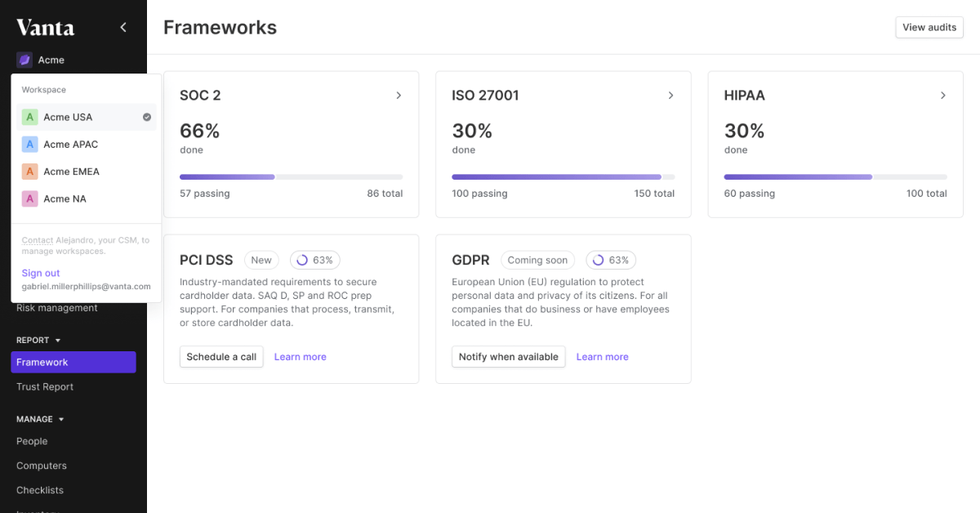Open SOC 2 details via its chevron arrow
The width and height of the screenshot is (980, 513).
pyautogui.click(x=399, y=95)
